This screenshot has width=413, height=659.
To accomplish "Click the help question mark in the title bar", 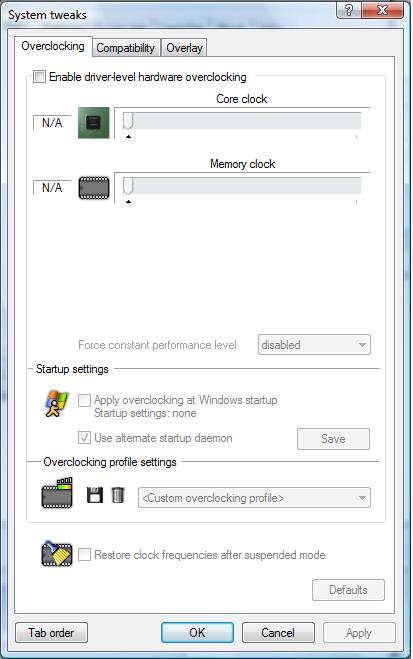I will coord(349,10).
